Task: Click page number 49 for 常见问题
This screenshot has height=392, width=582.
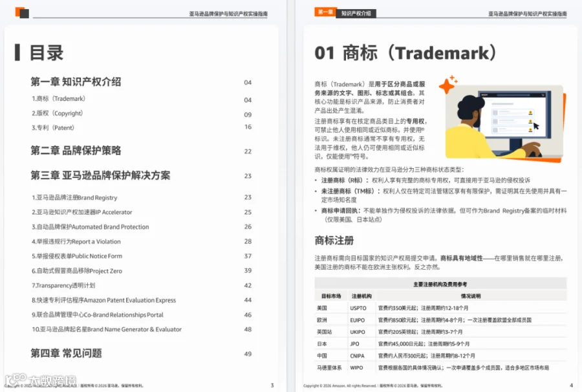Action: [x=248, y=354]
